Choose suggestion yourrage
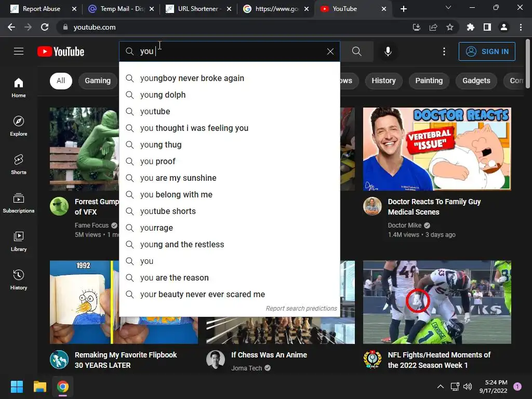 click(230, 228)
